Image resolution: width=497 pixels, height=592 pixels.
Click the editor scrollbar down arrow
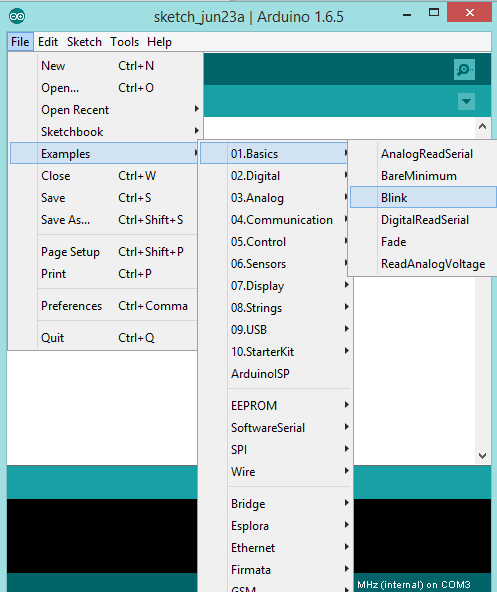tap(482, 456)
